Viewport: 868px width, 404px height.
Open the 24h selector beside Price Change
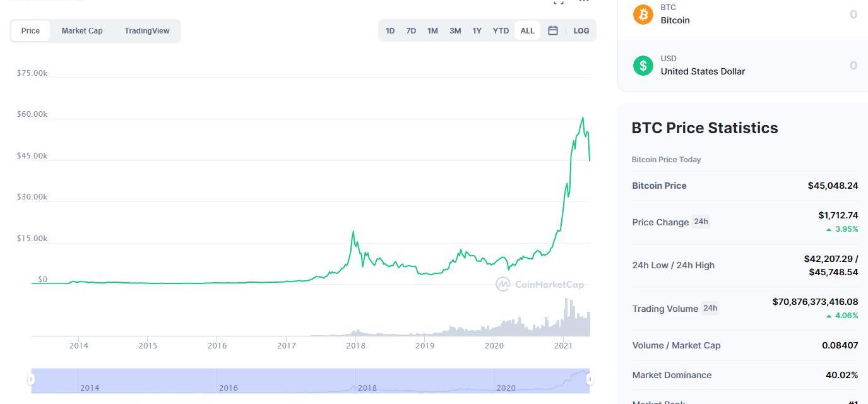point(701,222)
